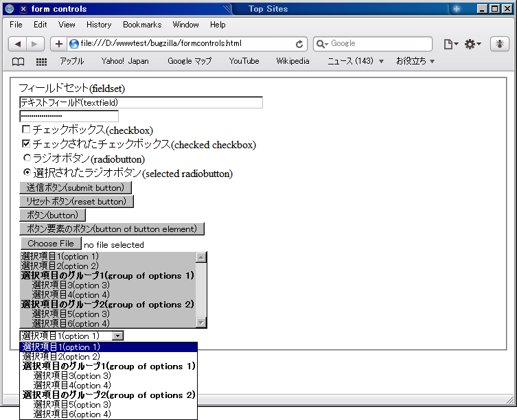Viewport: 517px width, 420px height.
Task: Open the Yahoo! Japan bookmark
Action: click(125, 61)
